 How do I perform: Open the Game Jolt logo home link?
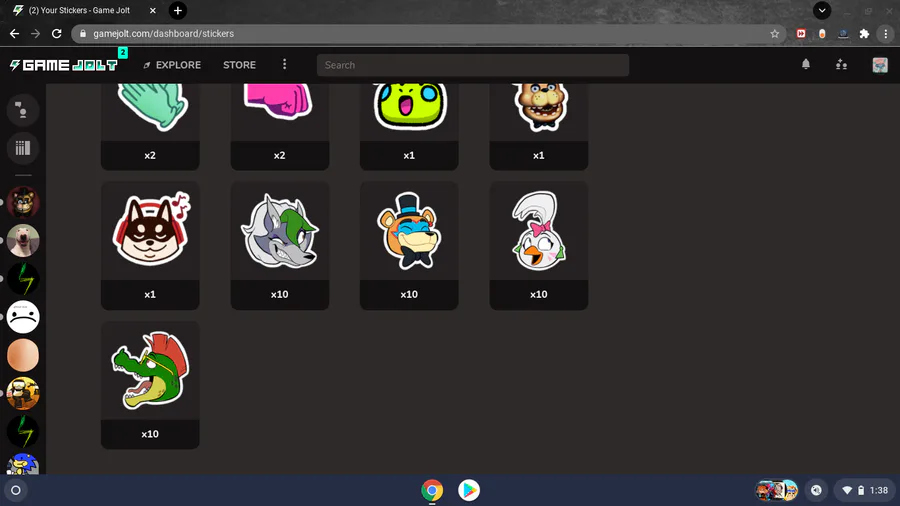point(63,65)
